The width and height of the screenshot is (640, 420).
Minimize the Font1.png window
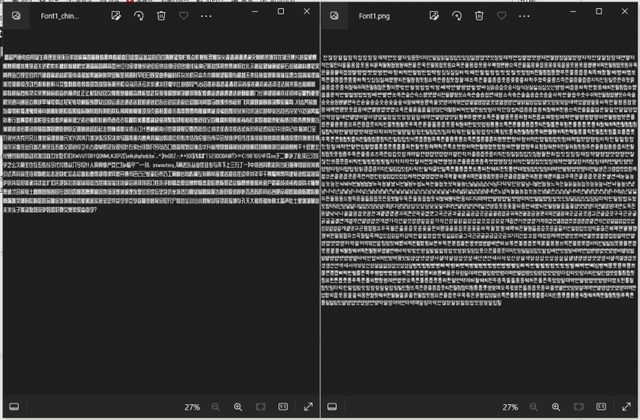pyautogui.click(x=573, y=11)
